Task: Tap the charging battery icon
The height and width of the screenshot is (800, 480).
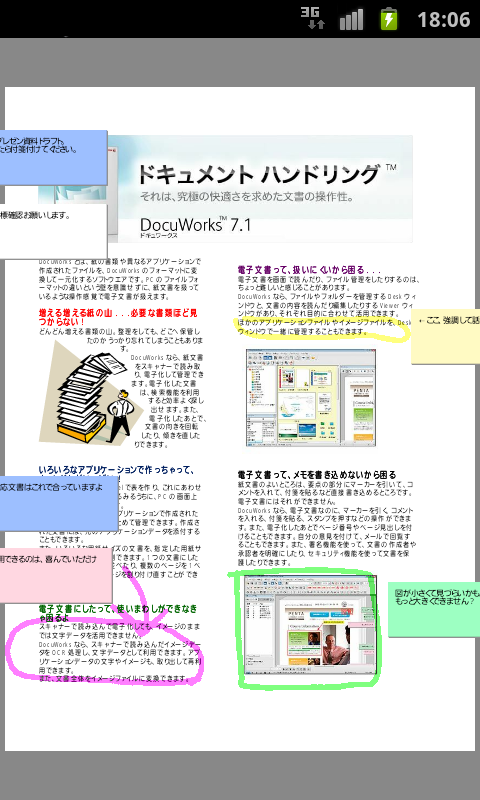Action: [x=389, y=19]
